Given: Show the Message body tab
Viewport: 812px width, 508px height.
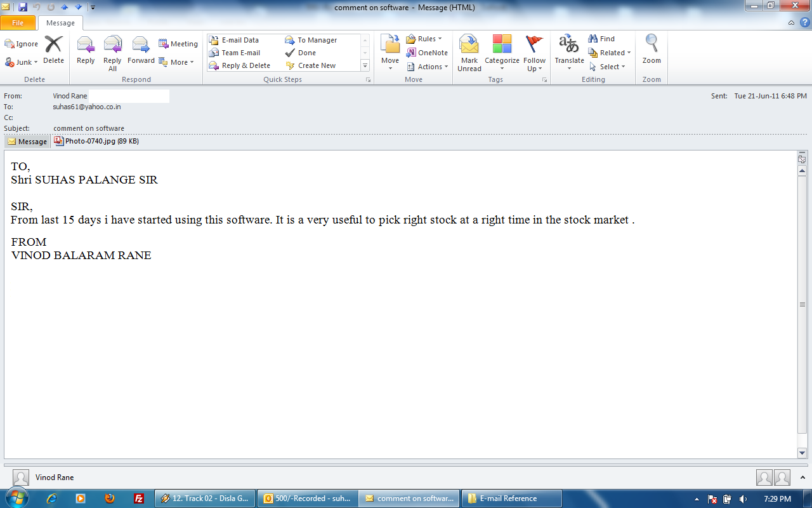Looking at the screenshot, I should (x=27, y=142).
